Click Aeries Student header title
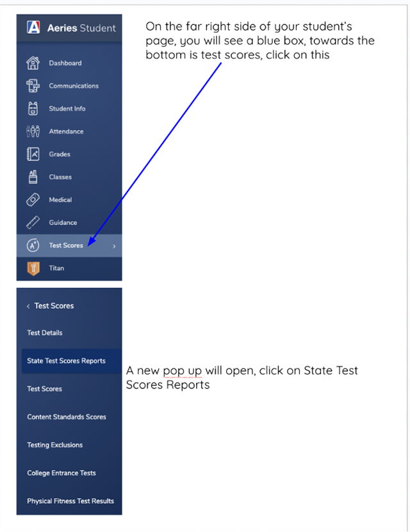This screenshot has width=410, height=532. (x=81, y=28)
